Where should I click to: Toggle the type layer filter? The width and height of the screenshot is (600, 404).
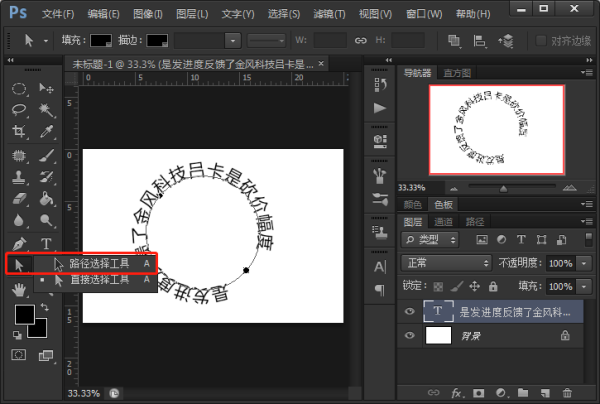click(x=521, y=239)
